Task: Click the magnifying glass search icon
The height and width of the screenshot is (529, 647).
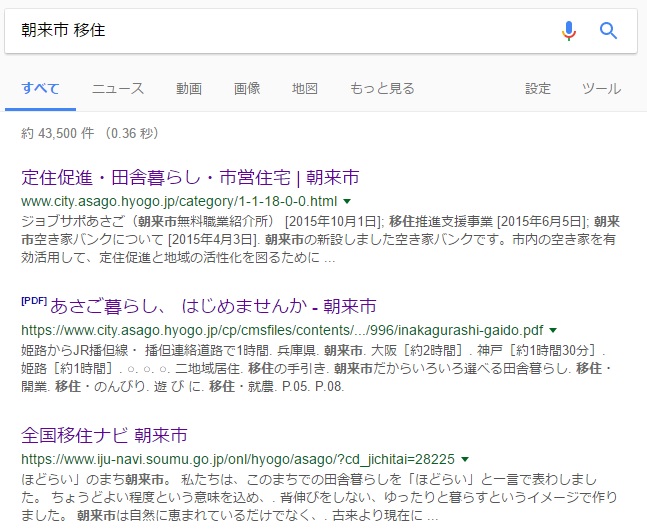Action: (608, 31)
